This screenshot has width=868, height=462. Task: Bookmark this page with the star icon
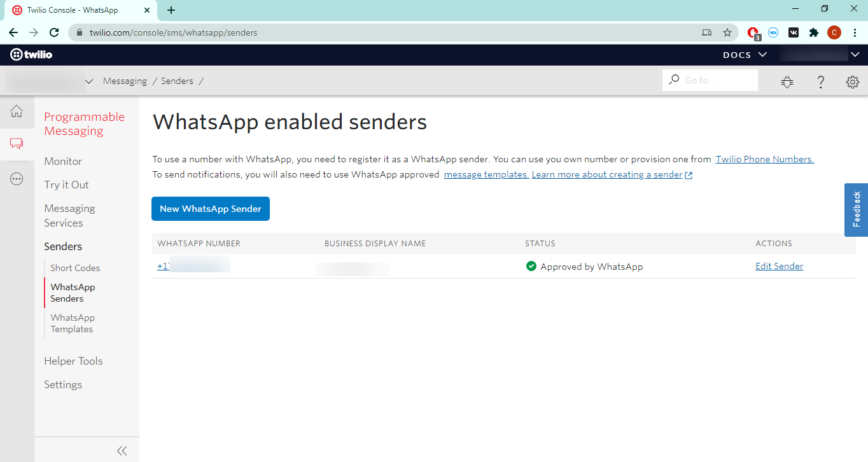coord(727,32)
